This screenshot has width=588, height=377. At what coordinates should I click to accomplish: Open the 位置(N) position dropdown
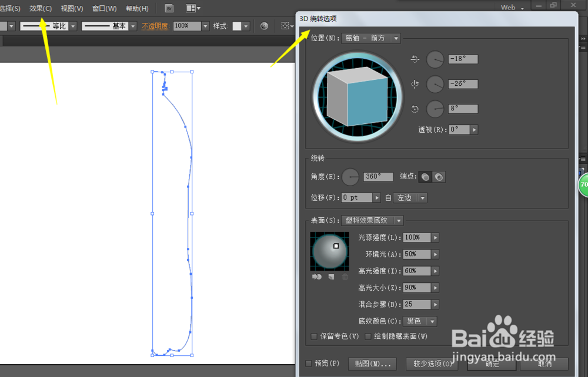[370, 38]
